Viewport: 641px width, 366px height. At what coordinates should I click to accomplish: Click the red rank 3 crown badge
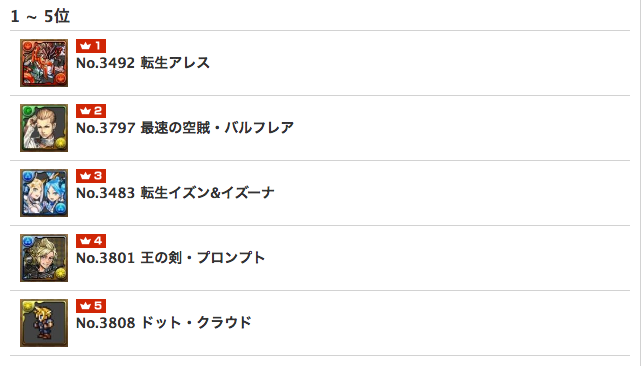(x=91, y=176)
